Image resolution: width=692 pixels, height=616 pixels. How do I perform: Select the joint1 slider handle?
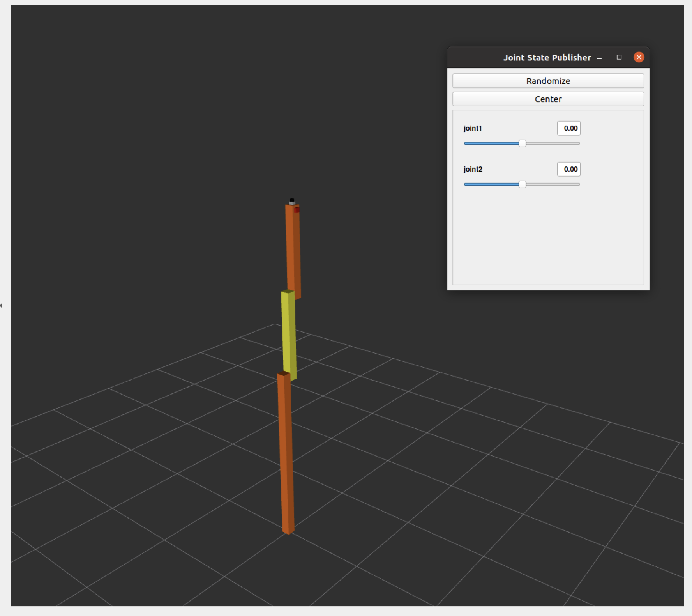(x=523, y=143)
